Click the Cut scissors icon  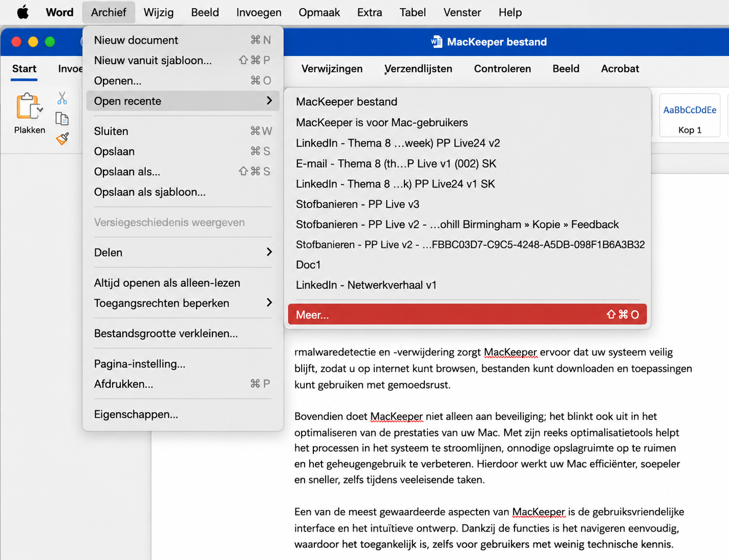point(62,98)
